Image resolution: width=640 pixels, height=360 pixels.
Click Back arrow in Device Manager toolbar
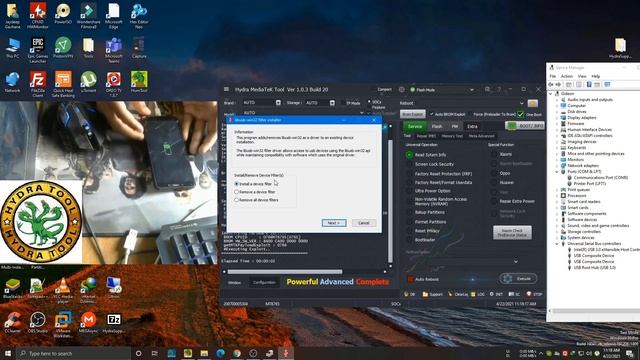coord(551,84)
